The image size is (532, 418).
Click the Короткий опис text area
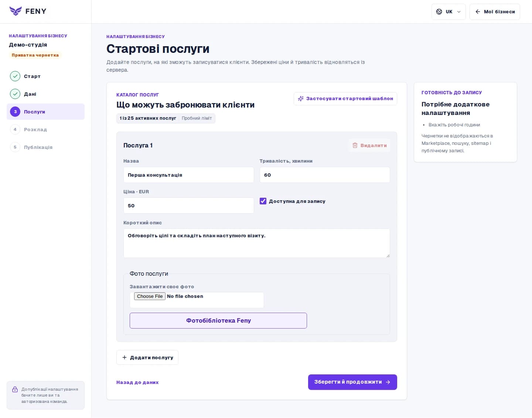tap(257, 243)
